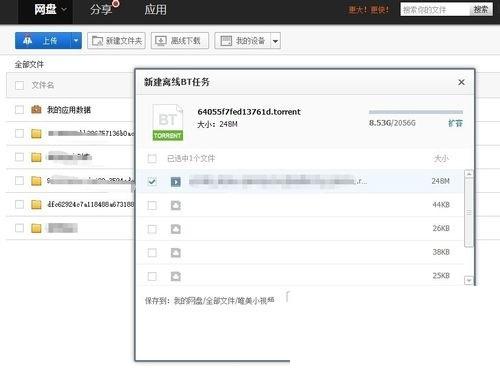
Task: Click the 8.53G/2056G storage text
Action: [392, 123]
